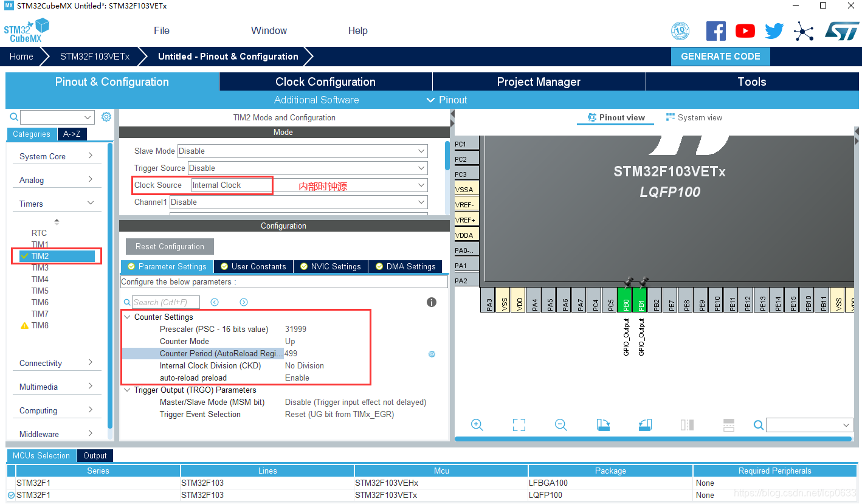Open the parameter info icon
862x504 pixels.
point(432,302)
